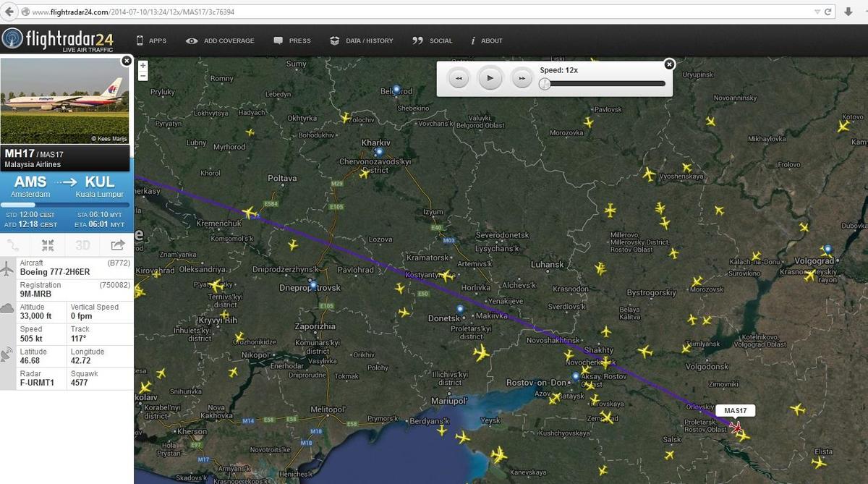868x484 pixels.
Task: Click the flightradar24 logo
Action: pos(59,40)
